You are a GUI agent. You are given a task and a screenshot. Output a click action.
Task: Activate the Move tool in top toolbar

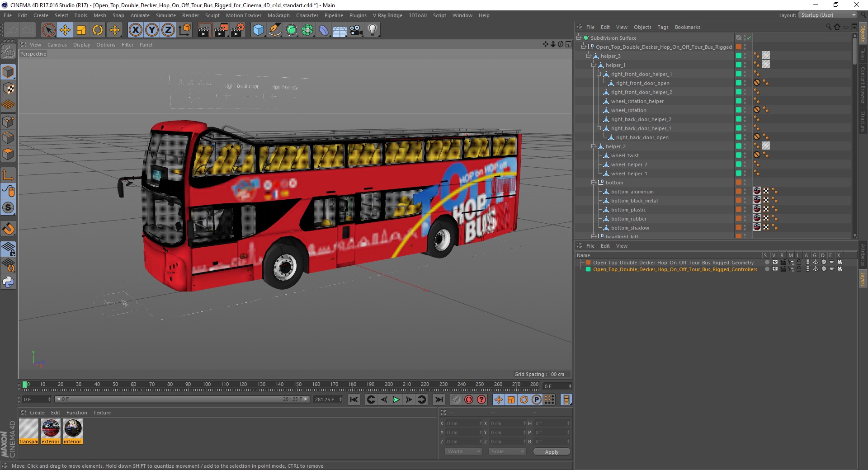[65, 30]
